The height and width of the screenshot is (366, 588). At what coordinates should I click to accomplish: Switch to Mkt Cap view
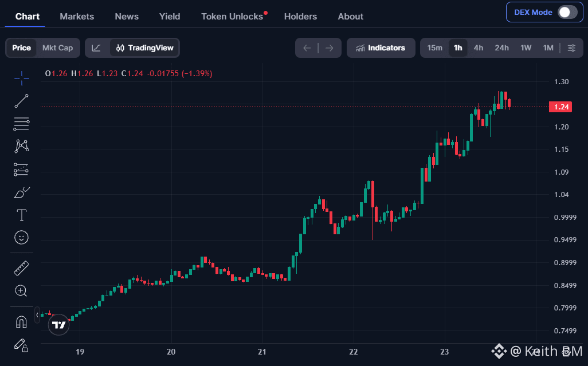(57, 48)
